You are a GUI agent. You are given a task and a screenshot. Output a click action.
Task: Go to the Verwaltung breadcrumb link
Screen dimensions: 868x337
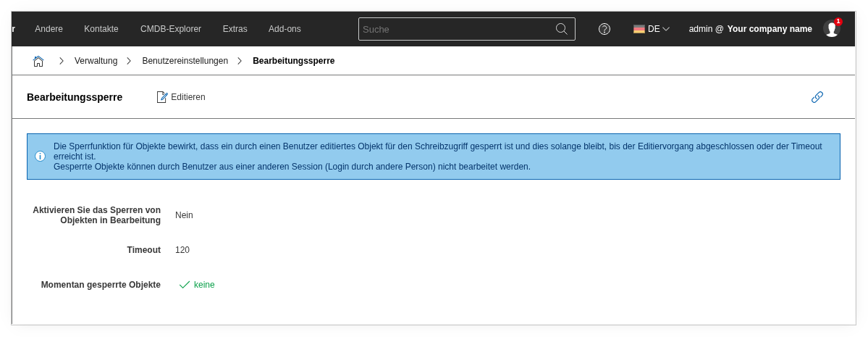96,61
